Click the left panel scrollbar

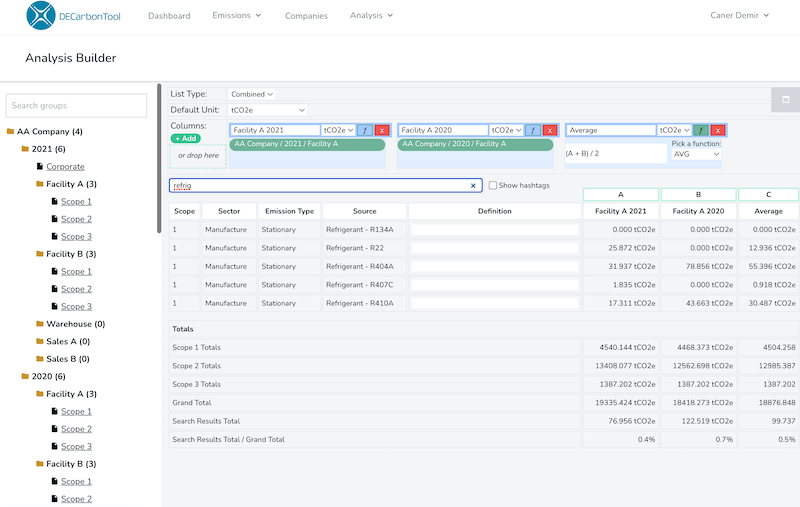point(159,158)
